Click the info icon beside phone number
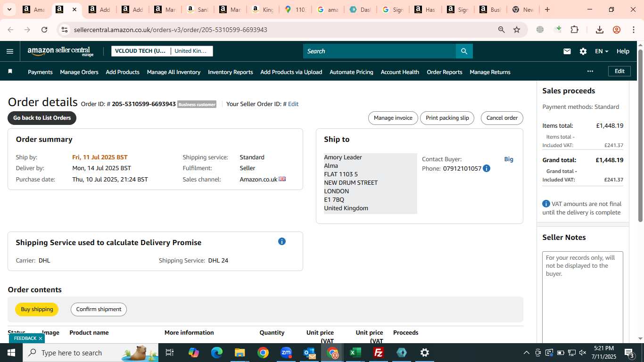Viewport: 644px width, 362px height. click(x=487, y=168)
